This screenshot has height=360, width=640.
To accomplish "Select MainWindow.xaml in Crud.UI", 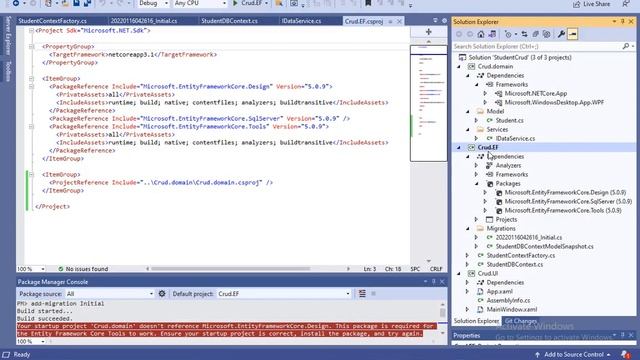I will (x=512, y=309).
